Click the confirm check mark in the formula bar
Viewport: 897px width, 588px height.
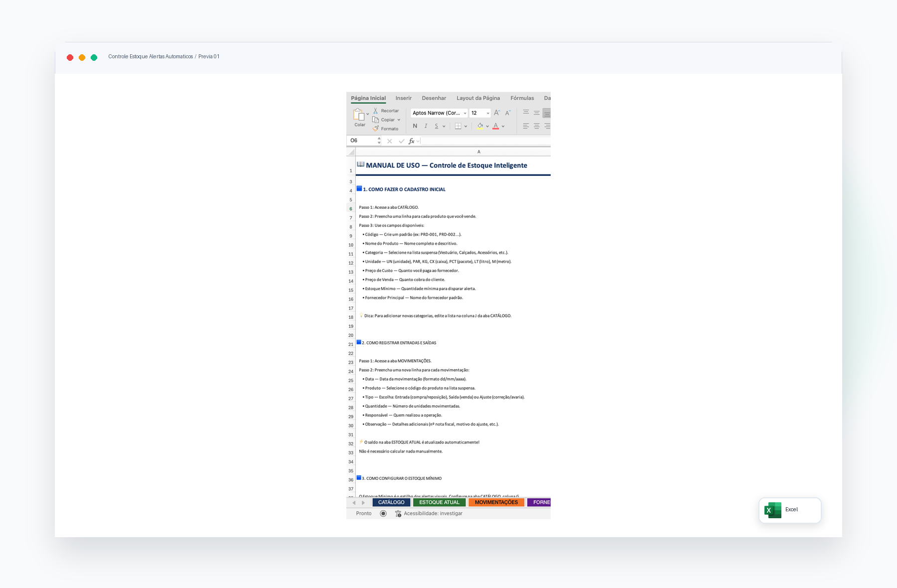[x=401, y=141]
